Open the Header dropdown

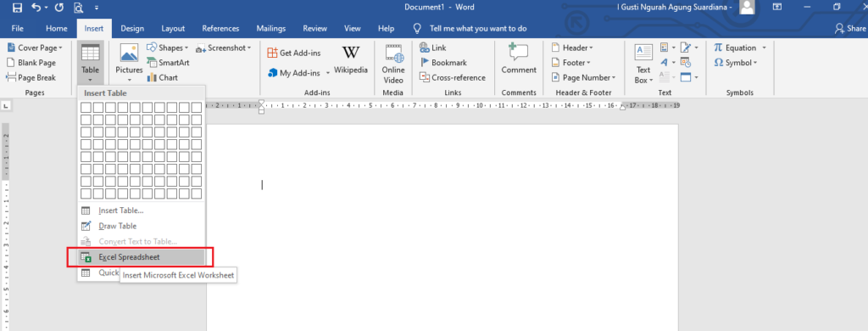(572, 48)
